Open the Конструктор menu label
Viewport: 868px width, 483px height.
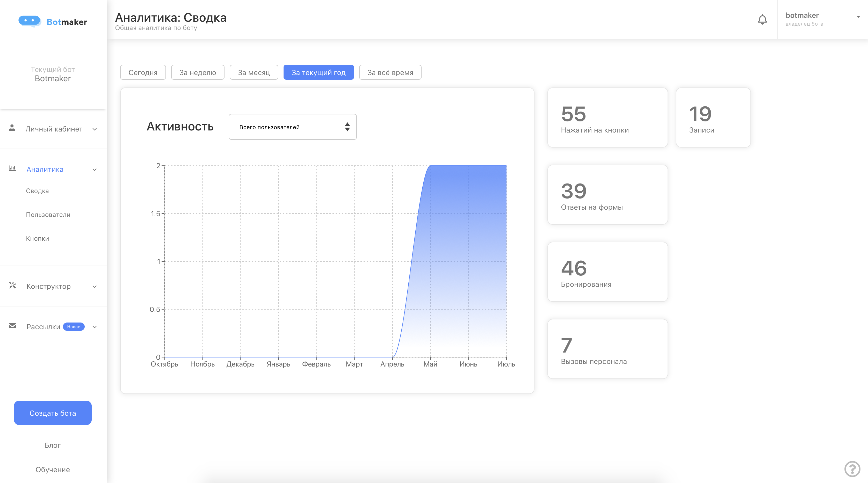[48, 287]
